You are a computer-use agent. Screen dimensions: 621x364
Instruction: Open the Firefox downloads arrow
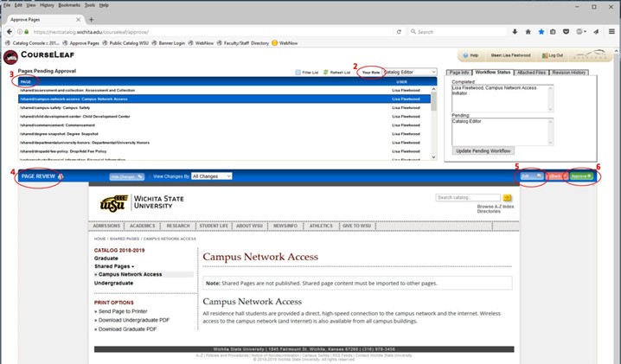tap(515, 32)
